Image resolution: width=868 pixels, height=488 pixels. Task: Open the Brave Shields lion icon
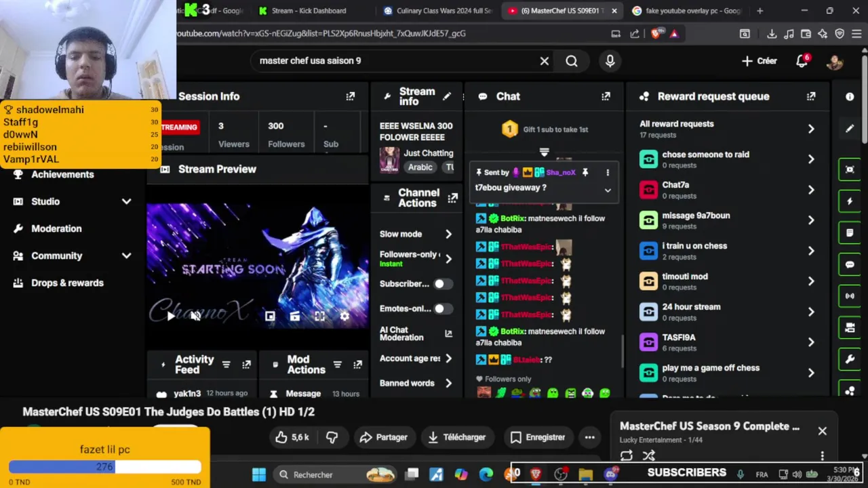pos(655,33)
